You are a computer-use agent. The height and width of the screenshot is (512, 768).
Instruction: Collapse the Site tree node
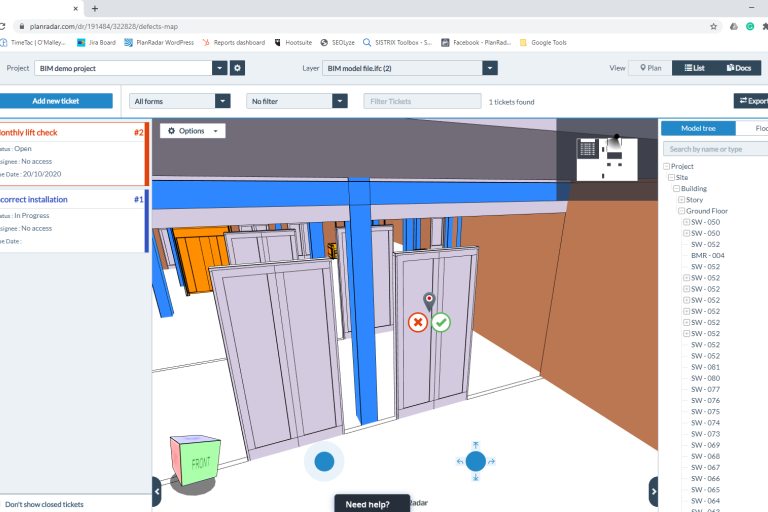672,177
